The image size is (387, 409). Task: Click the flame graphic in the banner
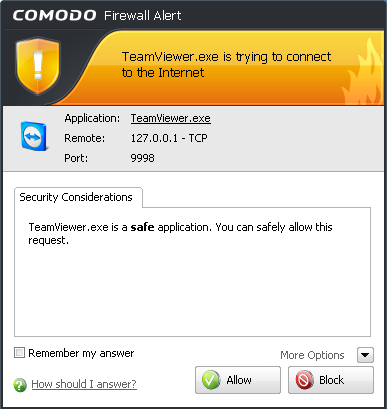pyautogui.click(x=362, y=75)
